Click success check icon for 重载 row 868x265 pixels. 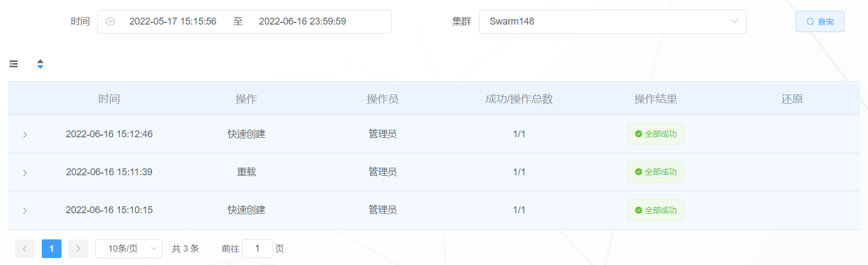638,172
